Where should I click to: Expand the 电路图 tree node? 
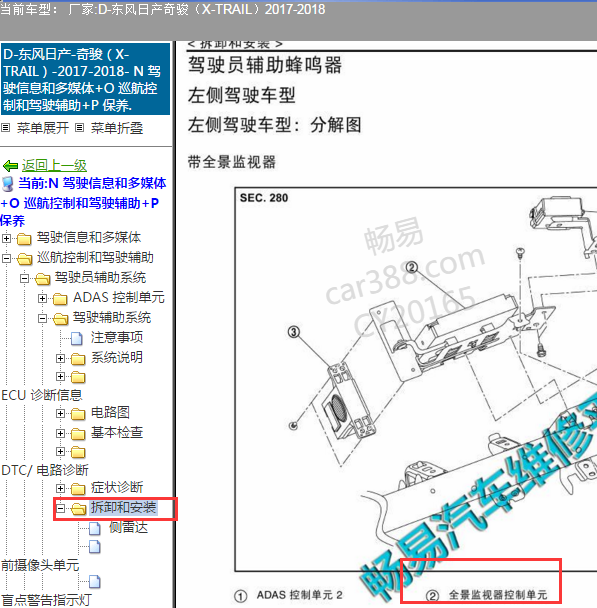click(60, 413)
